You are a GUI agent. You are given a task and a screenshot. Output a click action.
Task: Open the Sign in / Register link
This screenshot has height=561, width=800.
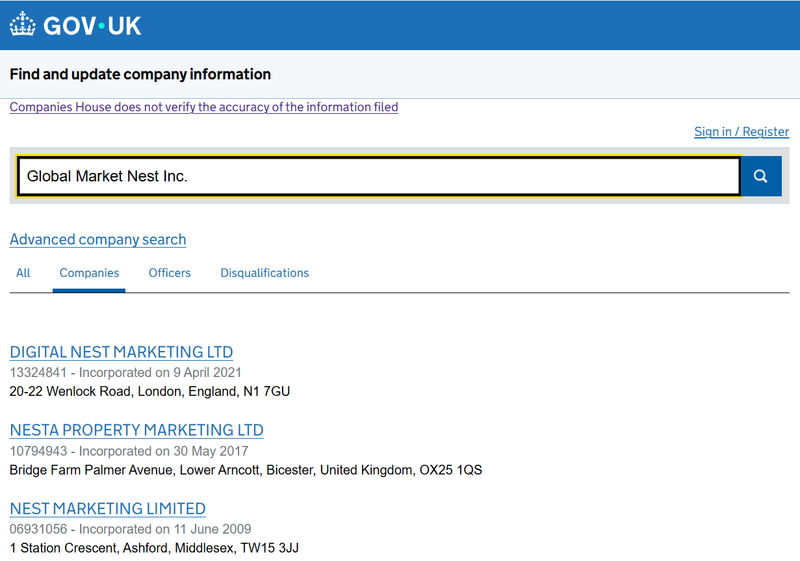click(741, 132)
